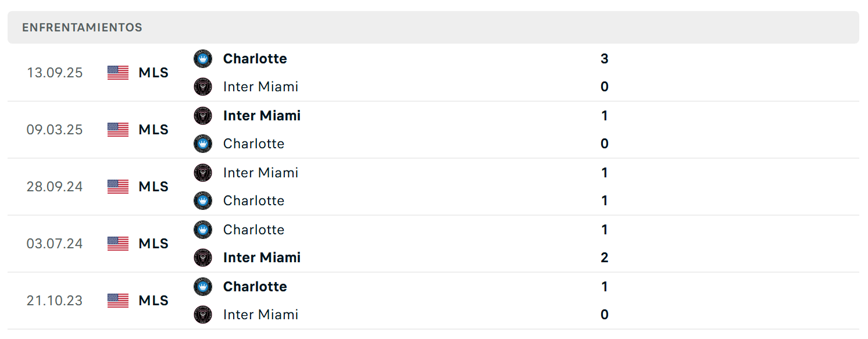Click USA flag icon beside 13.09.25
The width and height of the screenshot is (868, 339).
click(118, 73)
